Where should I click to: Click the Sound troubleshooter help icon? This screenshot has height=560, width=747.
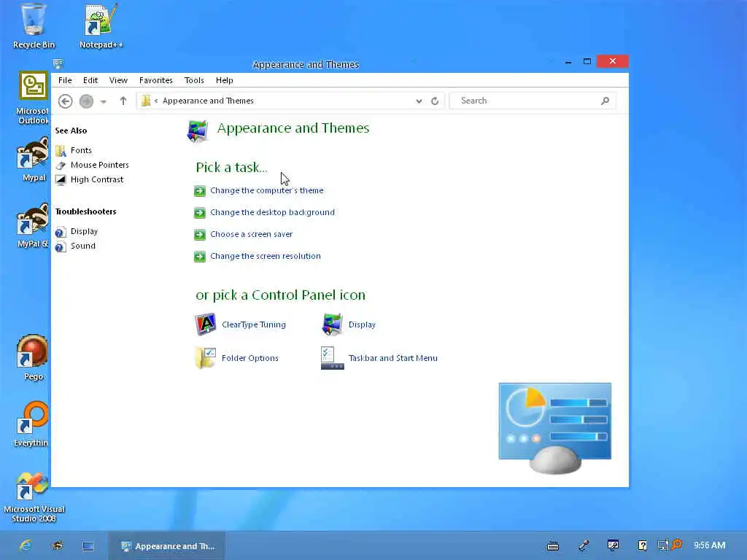61,246
